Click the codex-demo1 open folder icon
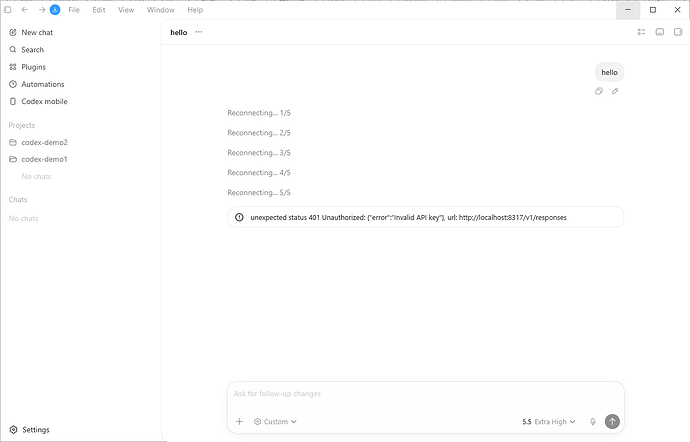This screenshot has width=690, height=442. click(13, 159)
